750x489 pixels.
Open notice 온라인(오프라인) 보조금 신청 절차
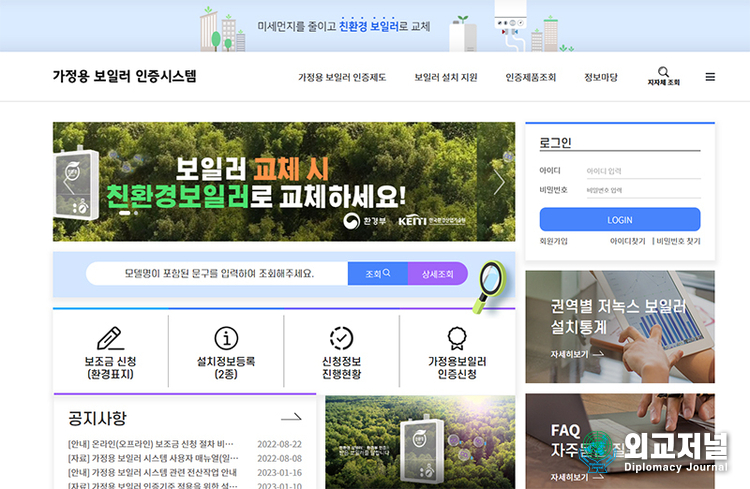(x=151, y=444)
